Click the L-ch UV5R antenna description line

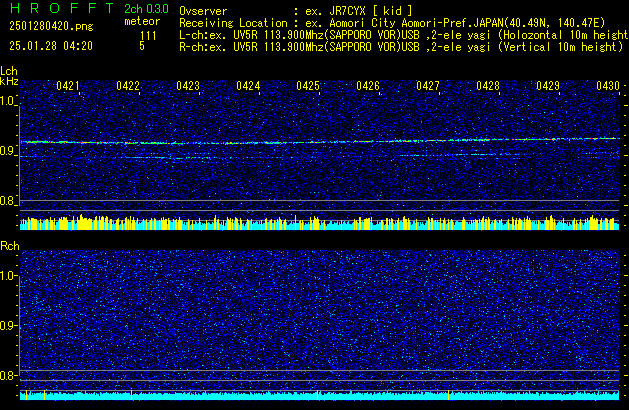[x=404, y=35]
